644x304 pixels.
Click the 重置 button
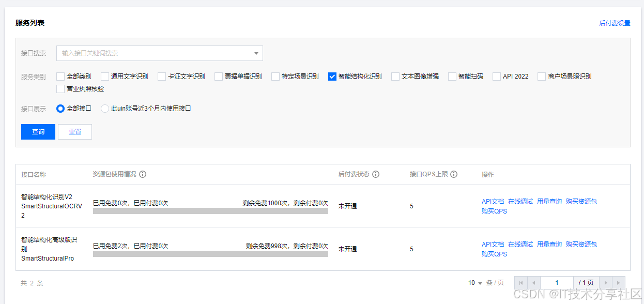[x=75, y=132]
